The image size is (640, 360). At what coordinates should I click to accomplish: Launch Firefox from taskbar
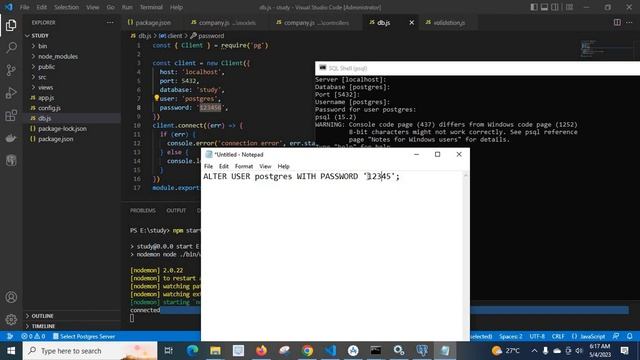[261, 351]
